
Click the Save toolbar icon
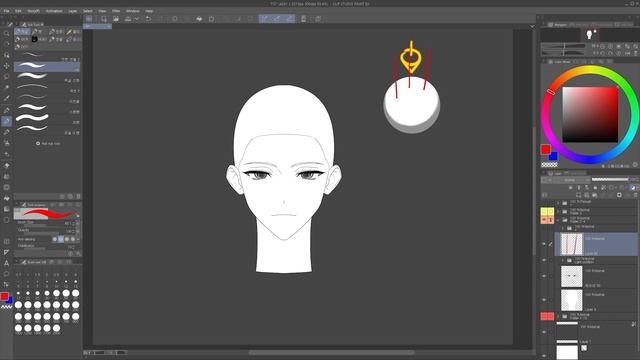(x=128, y=19)
